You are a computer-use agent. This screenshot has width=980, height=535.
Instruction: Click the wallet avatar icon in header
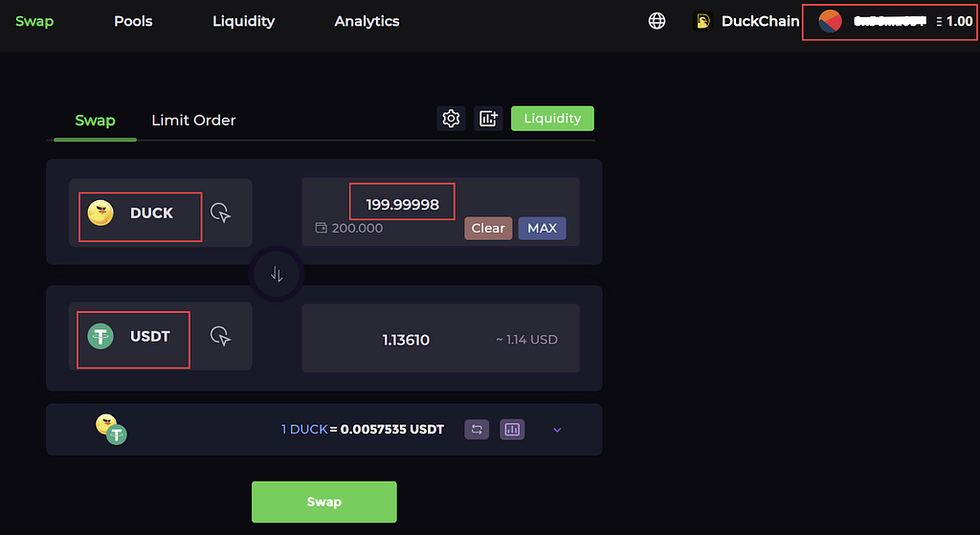pos(830,21)
